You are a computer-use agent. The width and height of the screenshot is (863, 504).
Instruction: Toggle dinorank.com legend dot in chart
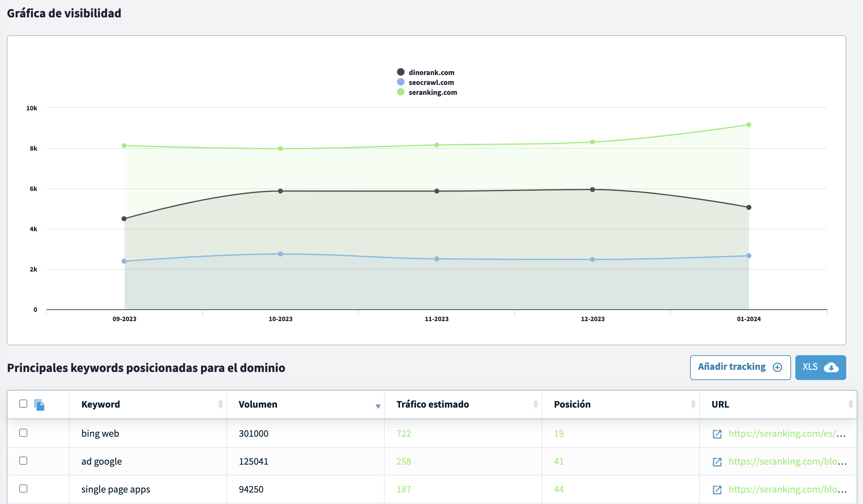click(400, 72)
